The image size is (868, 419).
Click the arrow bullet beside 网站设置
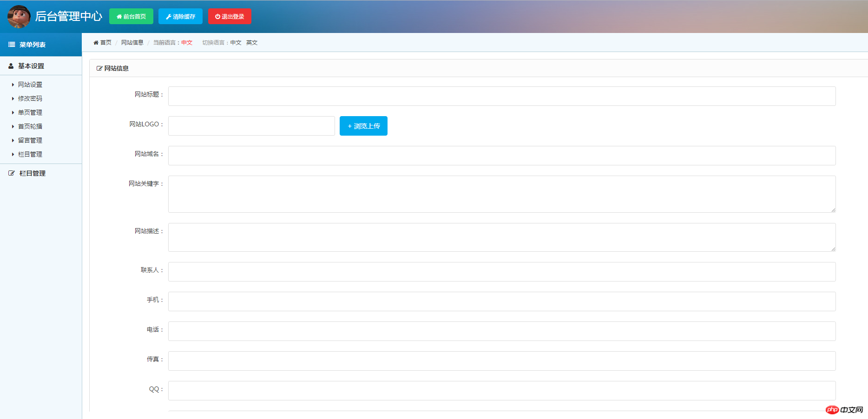13,85
